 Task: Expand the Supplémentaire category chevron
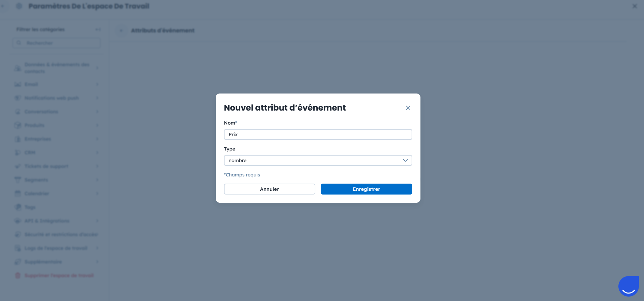point(97,262)
